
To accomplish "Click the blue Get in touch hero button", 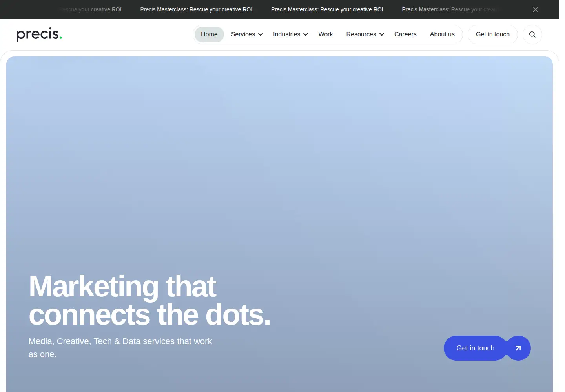I will click(x=476, y=348).
